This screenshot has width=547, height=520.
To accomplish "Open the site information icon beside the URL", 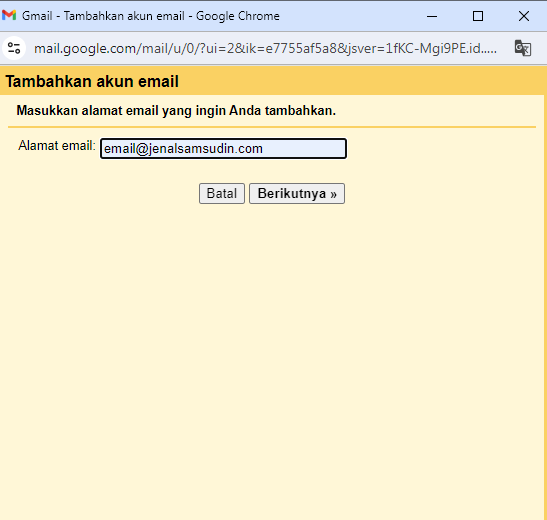I will (x=14, y=48).
